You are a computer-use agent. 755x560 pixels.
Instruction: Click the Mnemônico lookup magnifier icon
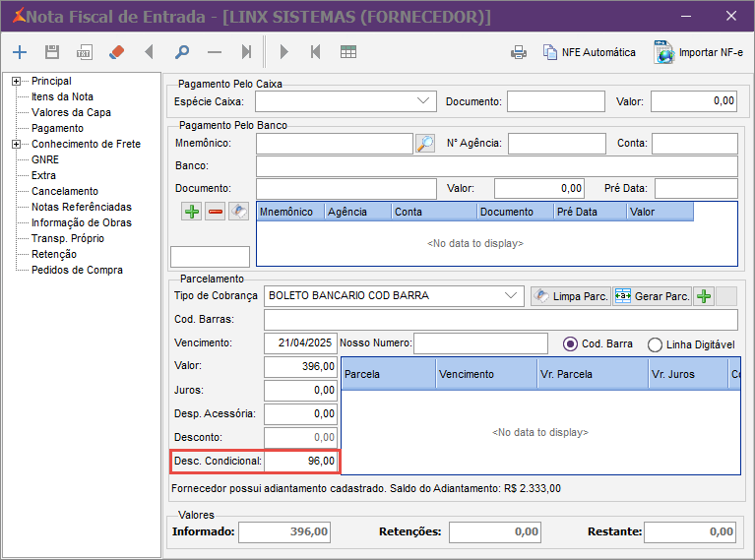(x=424, y=144)
